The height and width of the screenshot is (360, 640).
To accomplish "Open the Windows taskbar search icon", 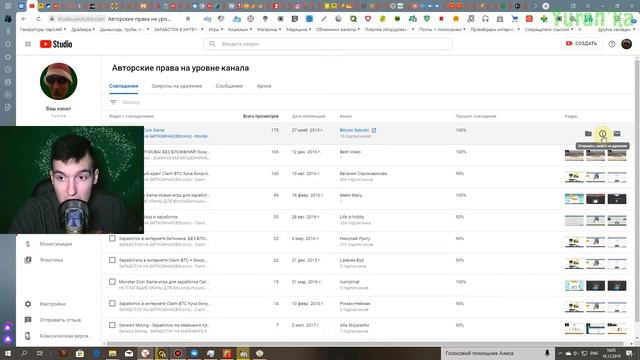I will pos(24,353).
